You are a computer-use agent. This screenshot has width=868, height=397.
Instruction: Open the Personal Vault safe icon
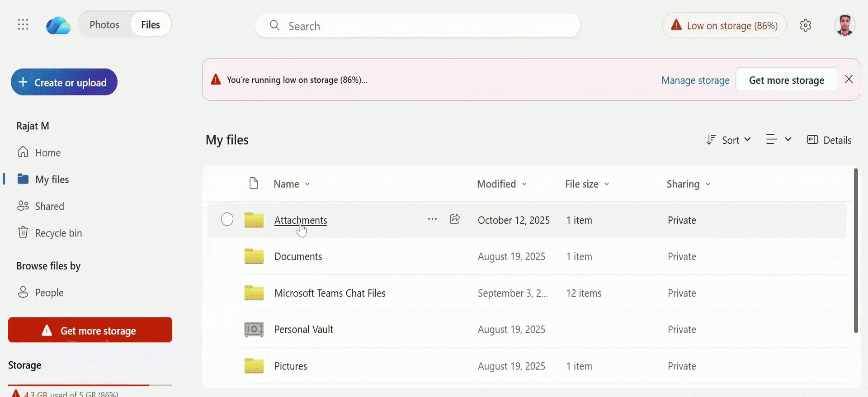[254, 330]
